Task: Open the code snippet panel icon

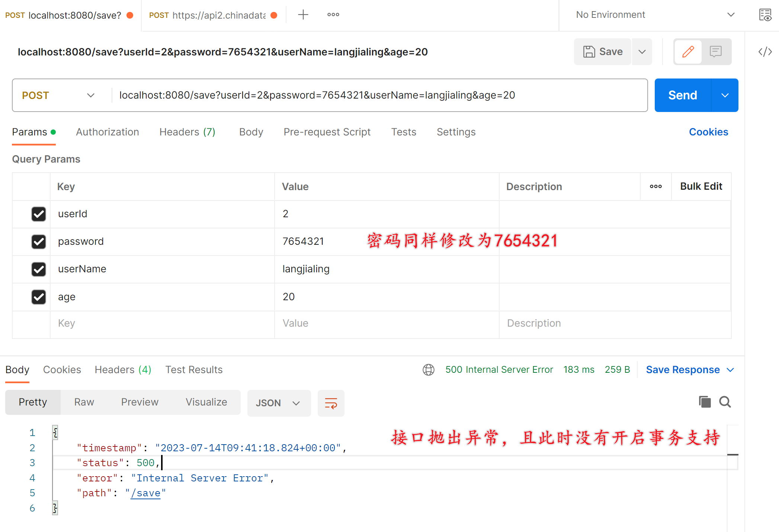Action: (x=765, y=52)
